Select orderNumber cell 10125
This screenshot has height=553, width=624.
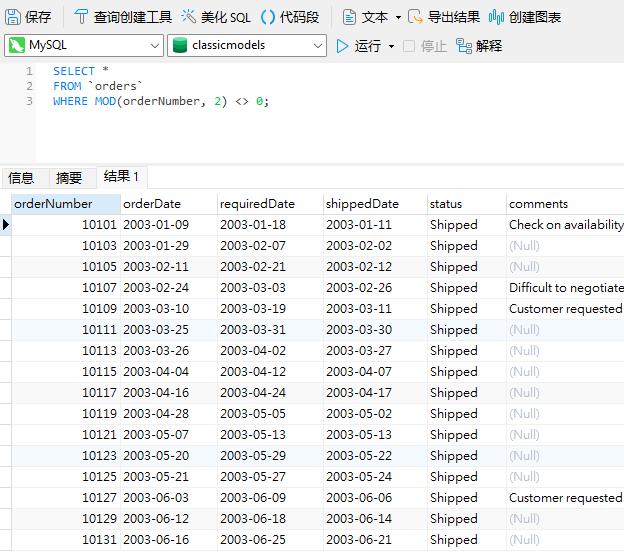[66, 477]
